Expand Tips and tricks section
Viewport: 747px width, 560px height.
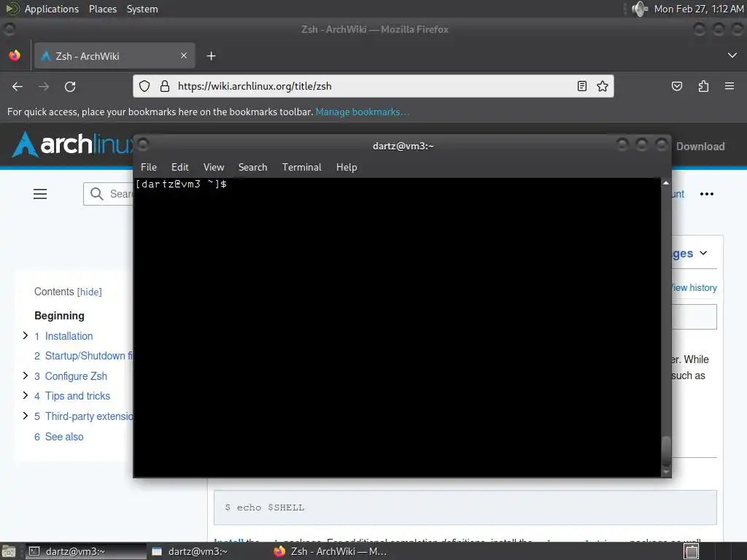[x=26, y=395]
